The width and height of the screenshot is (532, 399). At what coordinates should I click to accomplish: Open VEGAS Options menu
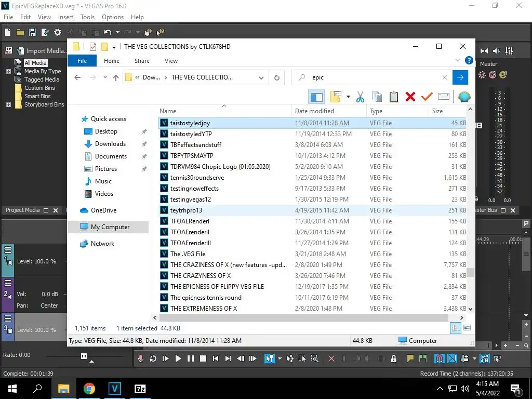click(113, 17)
